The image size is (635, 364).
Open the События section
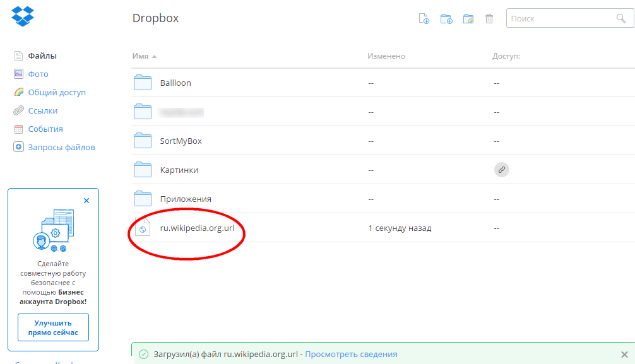click(x=45, y=129)
